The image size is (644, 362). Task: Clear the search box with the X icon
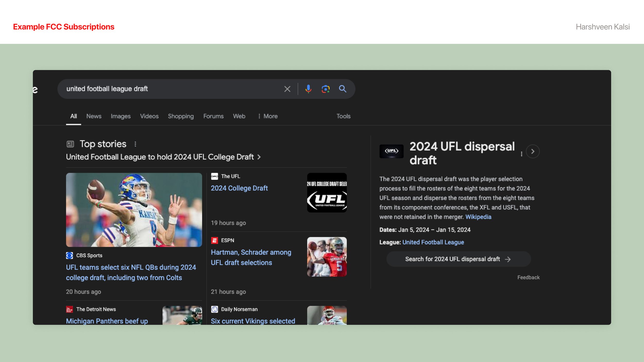287,89
